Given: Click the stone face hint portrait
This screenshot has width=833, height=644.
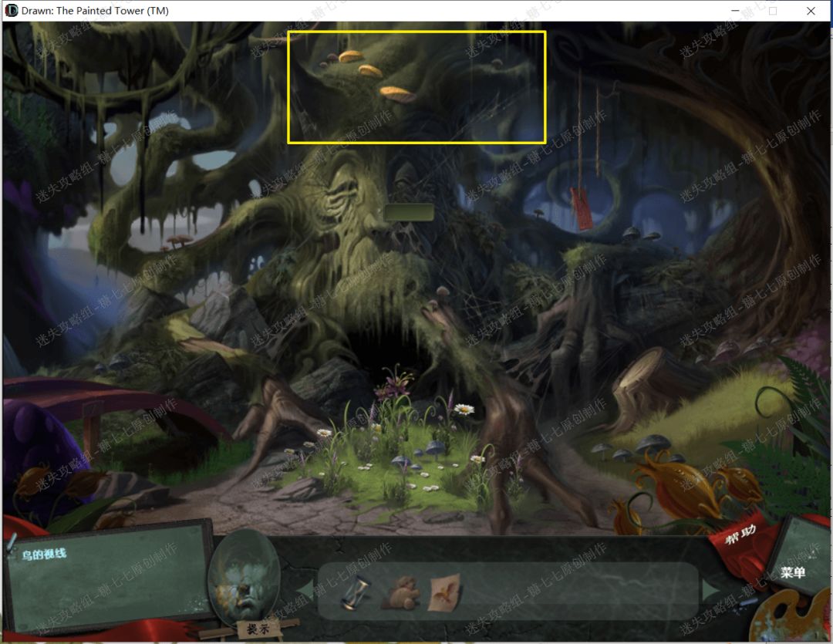Looking at the screenshot, I should pyautogui.click(x=245, y=577).
